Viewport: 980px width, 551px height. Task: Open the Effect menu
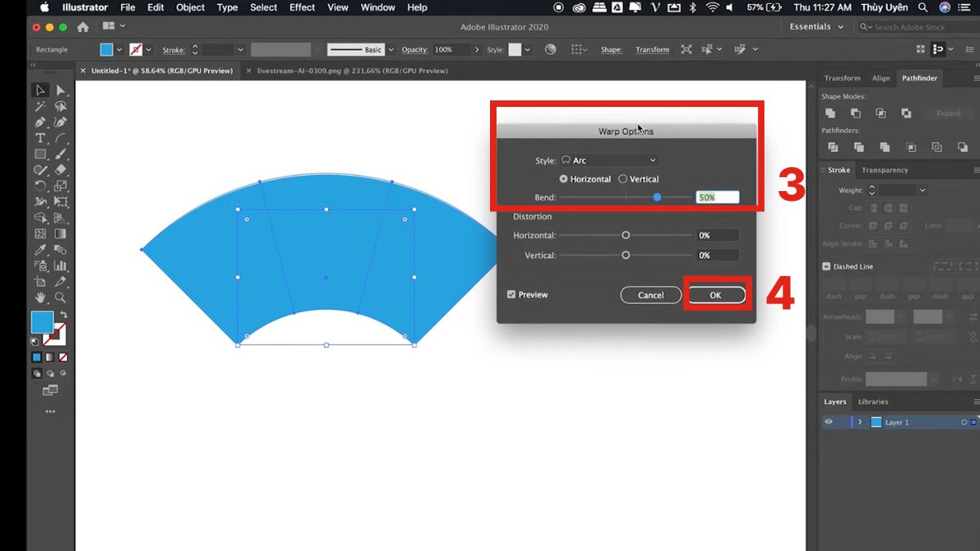click(302, 7)
